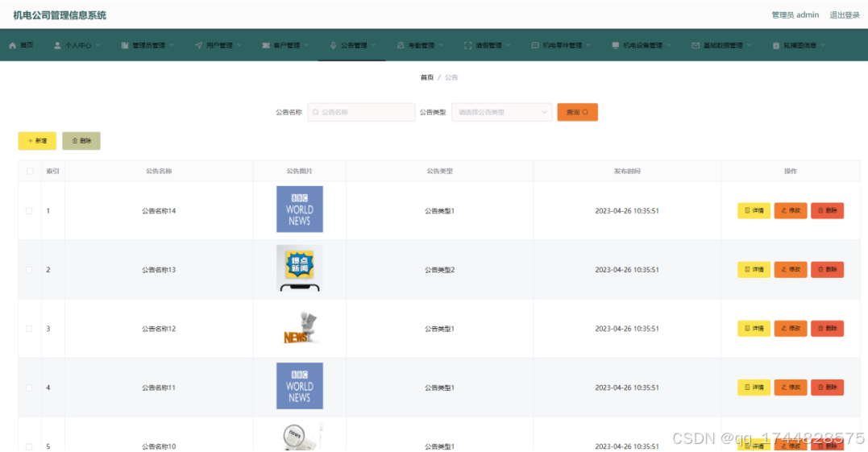Click 删除 for 公告名称14
The image size is (868, 452).
[x=827, y=211]
